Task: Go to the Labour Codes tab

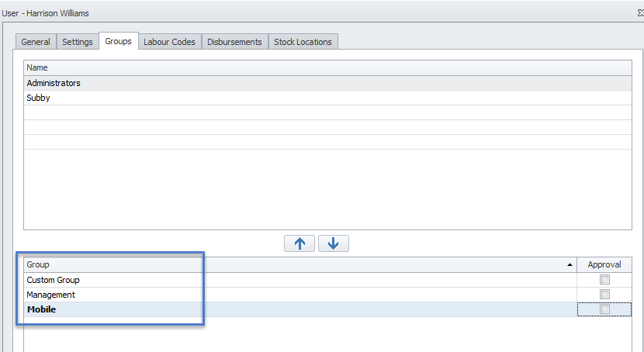Action: pyautogui.click(x=169, y=42)
